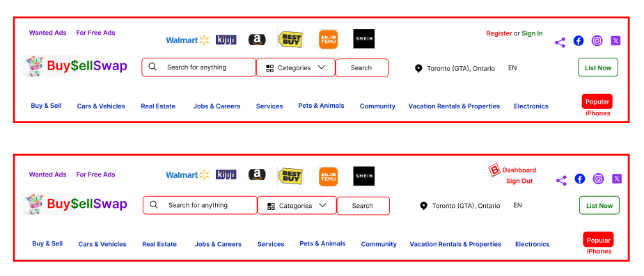Open the X (Twitter) icon in Sign In header
Viewport: 644px width, 276px height.
tap(615, 40)
